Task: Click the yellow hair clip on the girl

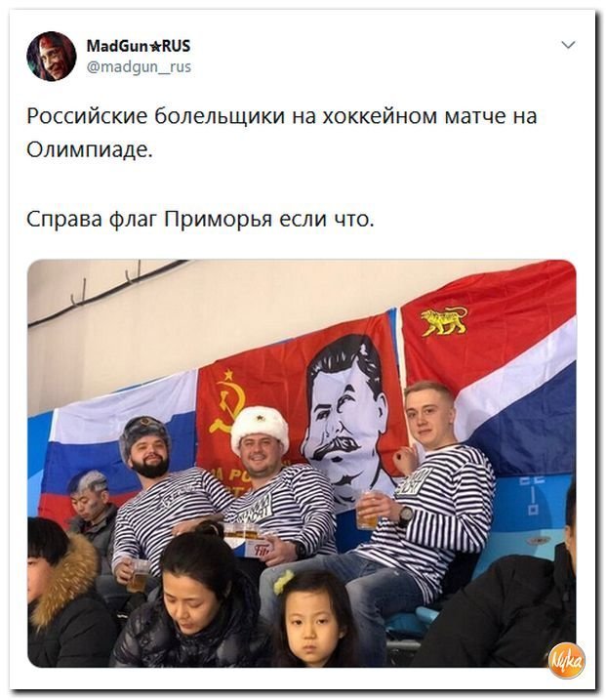Action: pos(284,581)
